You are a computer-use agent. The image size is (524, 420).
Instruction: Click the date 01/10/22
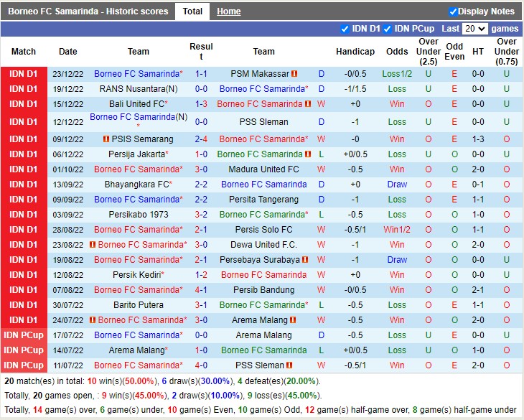[68, 169]
